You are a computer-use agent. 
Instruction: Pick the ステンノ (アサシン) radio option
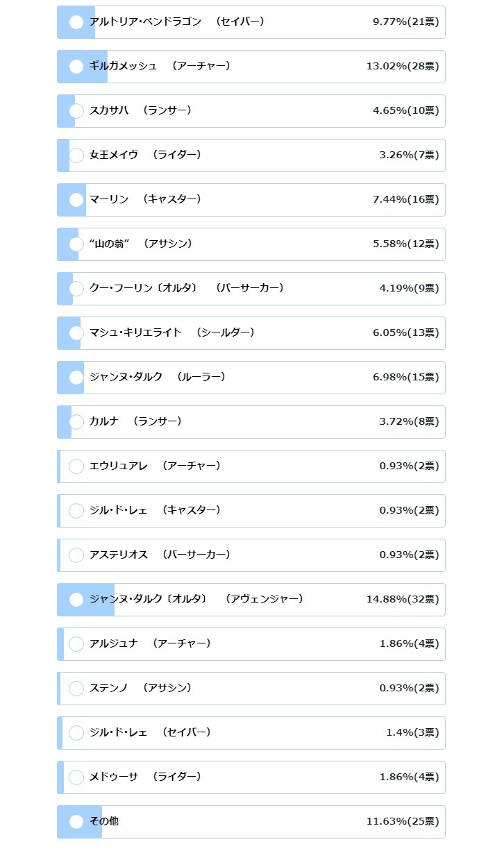(76, 689)
